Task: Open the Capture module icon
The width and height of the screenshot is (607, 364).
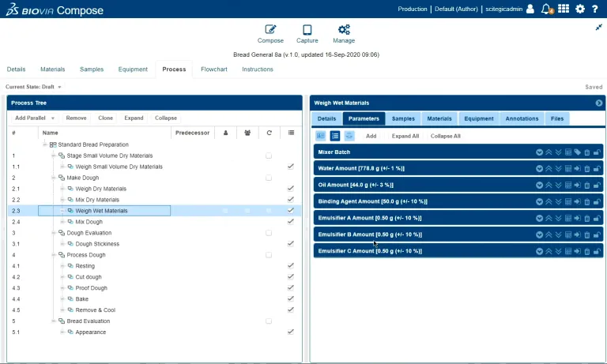Action: (x=307, y=30)
